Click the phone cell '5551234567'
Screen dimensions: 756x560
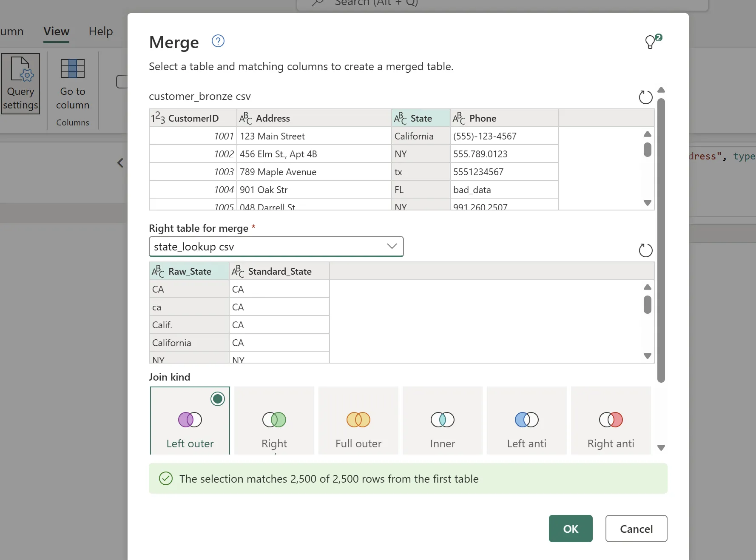[x=504, y=172]
